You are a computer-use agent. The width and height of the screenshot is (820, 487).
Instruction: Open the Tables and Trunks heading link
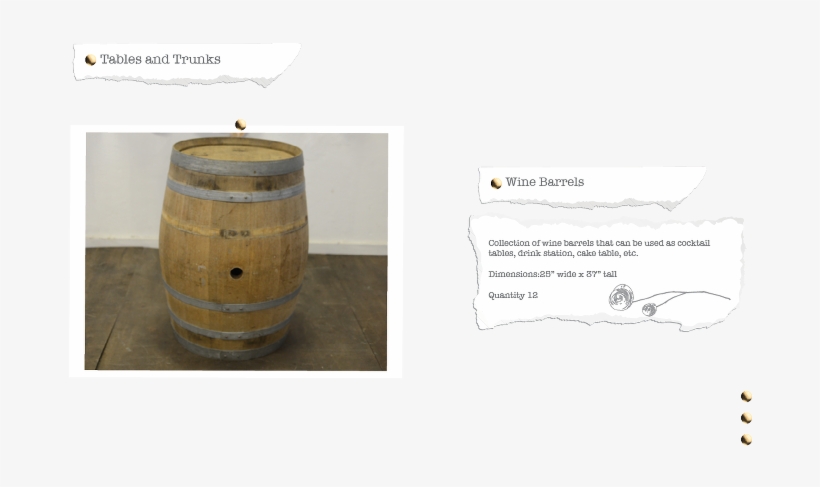click(x=160, y=59)
